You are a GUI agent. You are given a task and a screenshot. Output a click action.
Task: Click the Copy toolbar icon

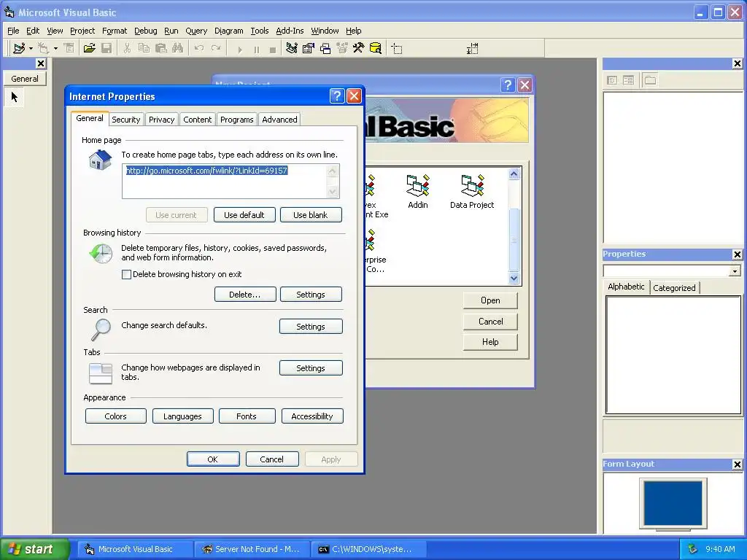(x=144, y=48)
